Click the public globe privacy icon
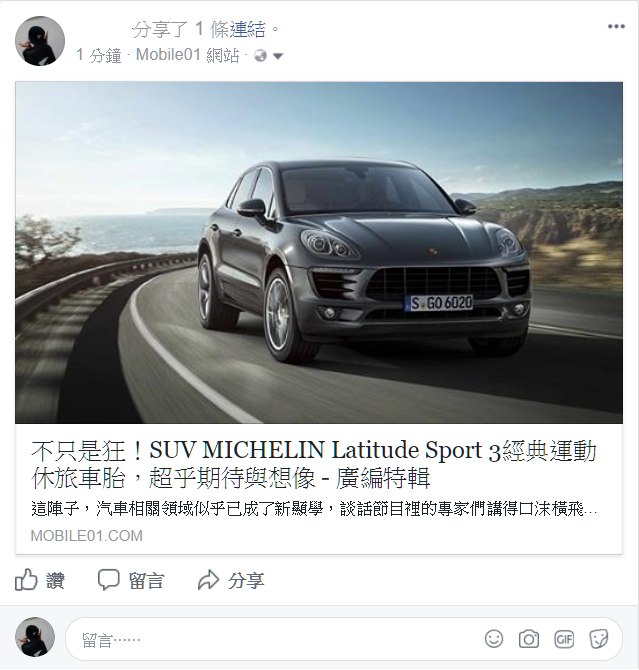This screenshot has height=670, width=639. [x=260, y=56]
